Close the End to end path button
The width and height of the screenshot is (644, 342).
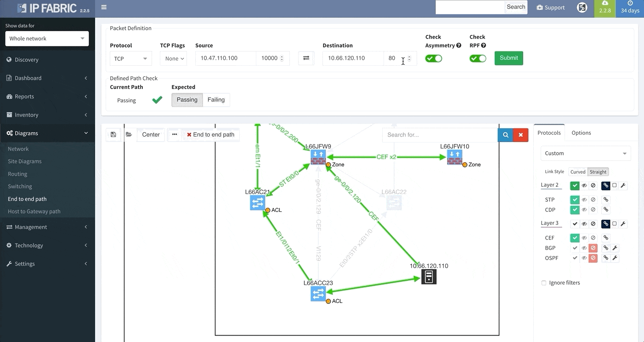tap(211, 135)
